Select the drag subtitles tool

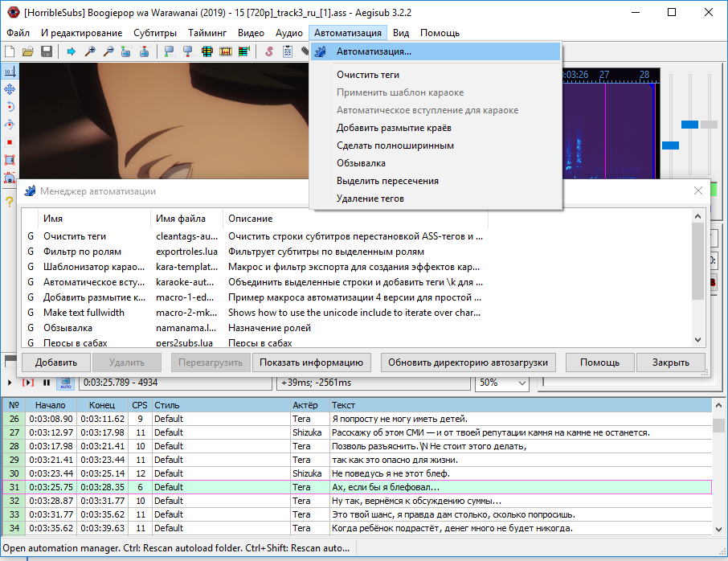point(9,89)
